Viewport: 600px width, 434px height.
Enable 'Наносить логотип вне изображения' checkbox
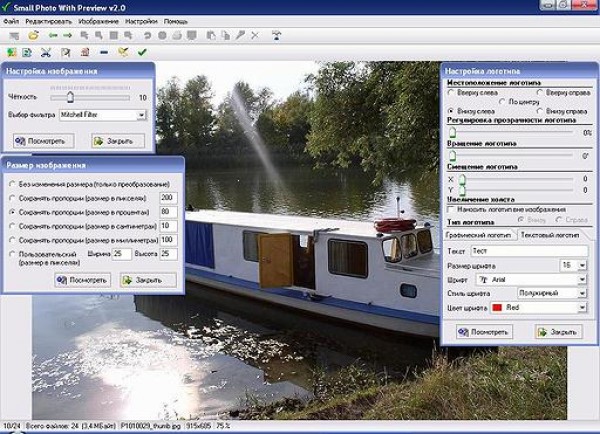click(x=451, y=208)
